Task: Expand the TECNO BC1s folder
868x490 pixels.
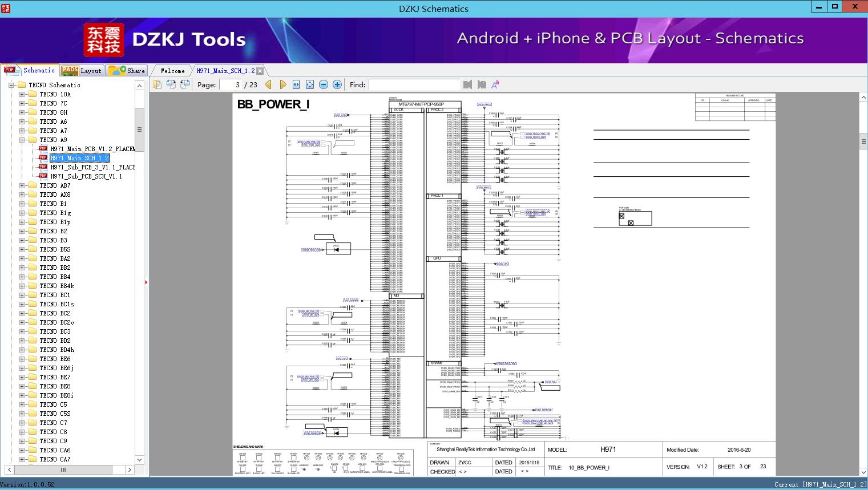Action: point(22,304)
